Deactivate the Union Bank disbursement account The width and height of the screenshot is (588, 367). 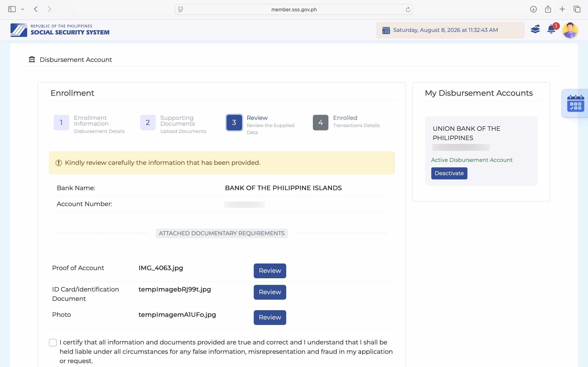tap(449, 173)
